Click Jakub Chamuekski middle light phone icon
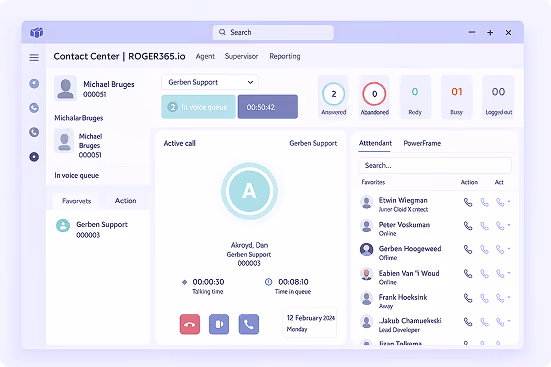The width and height of the screenshot is (551, 367). click(x=485, y=322)
